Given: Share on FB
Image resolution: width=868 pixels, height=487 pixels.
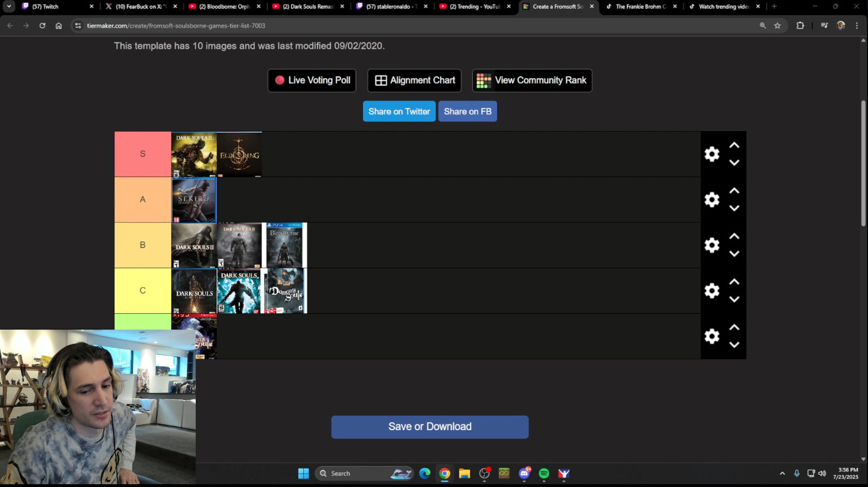Looking at the screenshot, I should coord(468,111).
